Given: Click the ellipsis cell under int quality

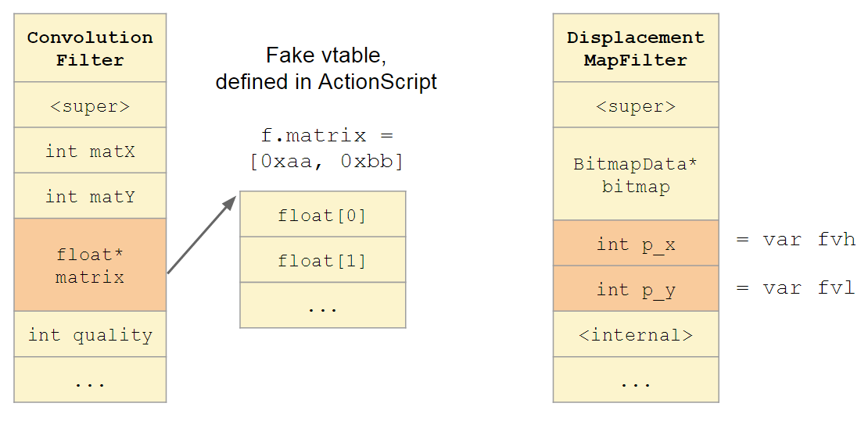Looking at the screenshot, I should click(x=90, y=380).
